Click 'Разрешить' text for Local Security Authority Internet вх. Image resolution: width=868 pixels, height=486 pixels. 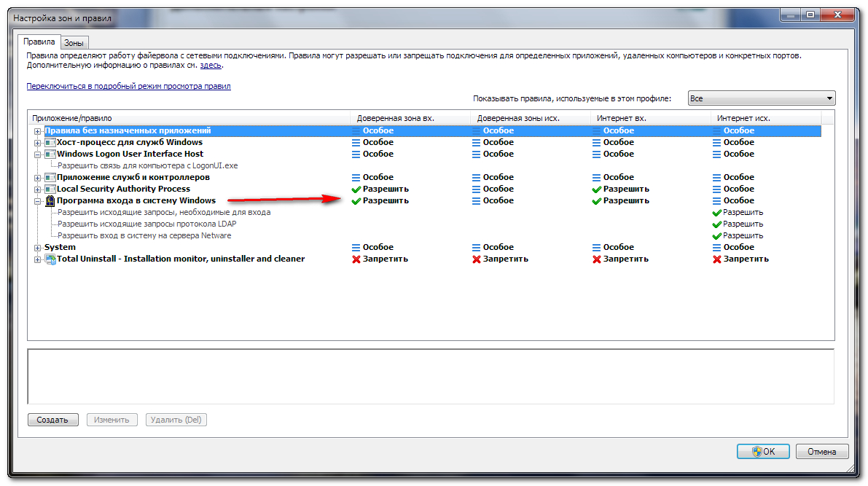[626, 189]
